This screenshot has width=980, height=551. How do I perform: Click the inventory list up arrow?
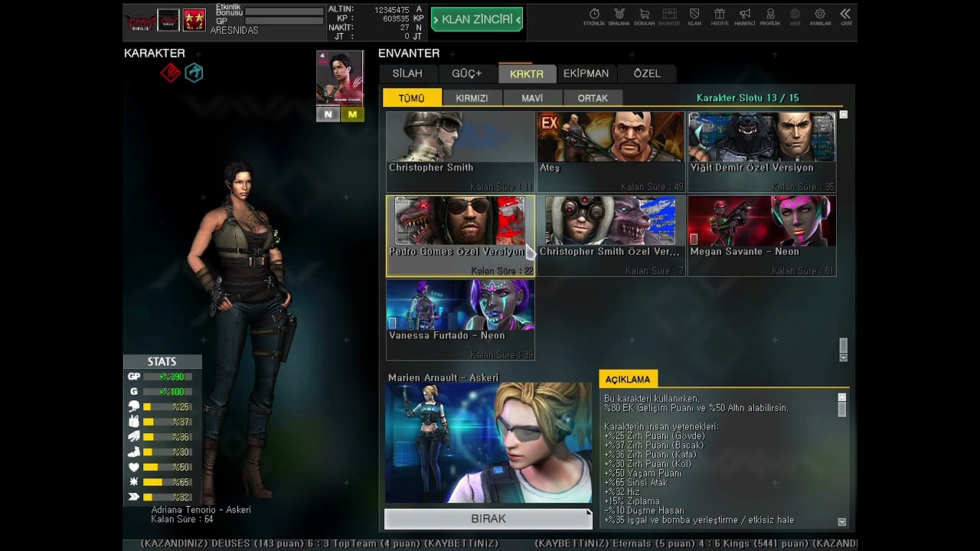pyautogui.click(x=844, y=115)
